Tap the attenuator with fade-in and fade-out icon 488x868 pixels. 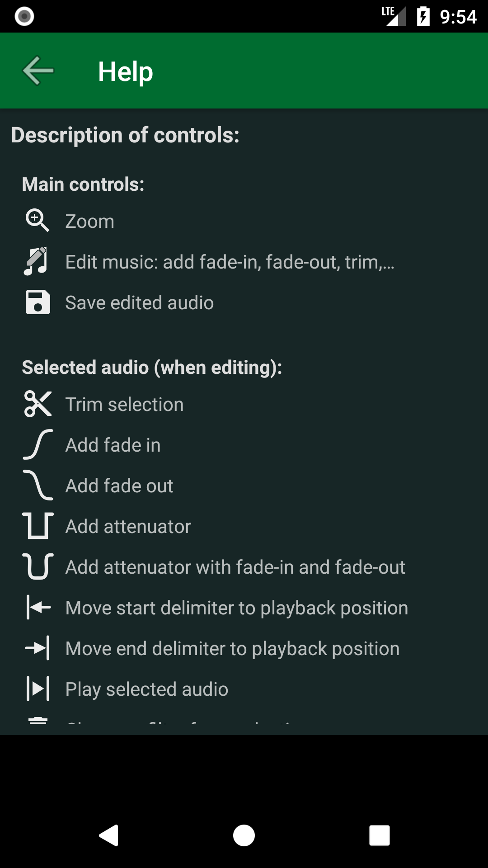[38, 566]
